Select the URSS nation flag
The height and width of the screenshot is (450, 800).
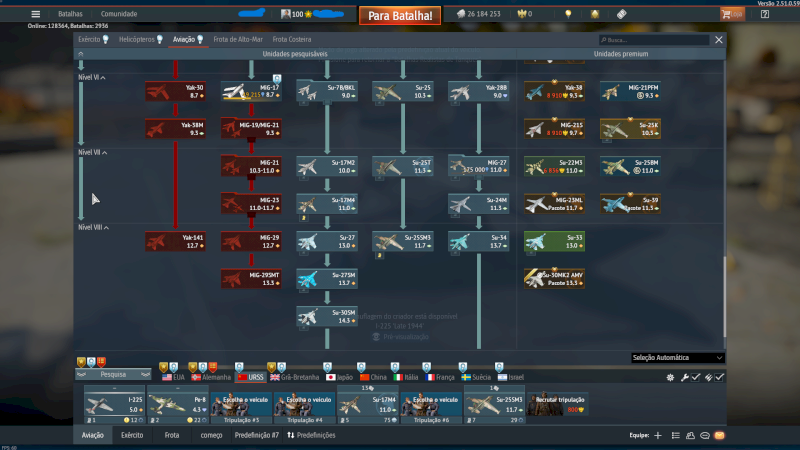tap(250, 377)
